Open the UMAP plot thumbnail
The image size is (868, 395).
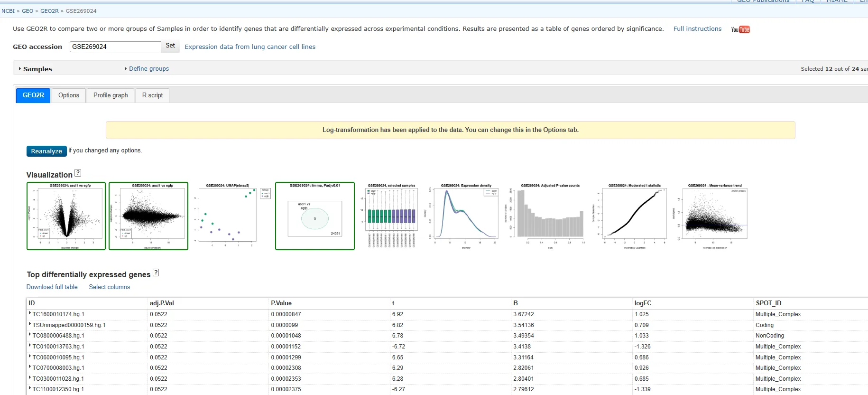(231, 216)
